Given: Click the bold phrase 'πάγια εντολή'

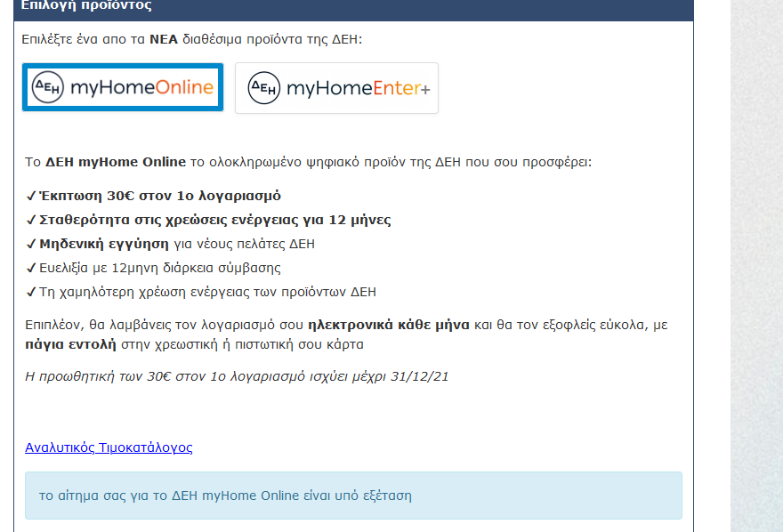Looking at the screenshot, I should (x=70, y=344).
